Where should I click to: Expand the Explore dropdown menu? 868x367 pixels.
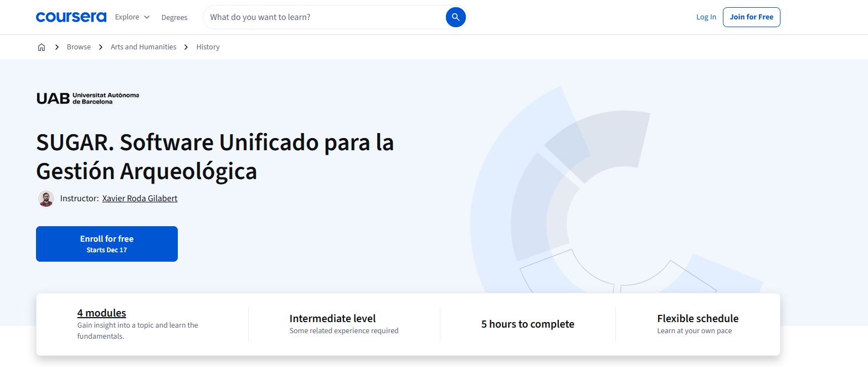[x=132, y=17]
